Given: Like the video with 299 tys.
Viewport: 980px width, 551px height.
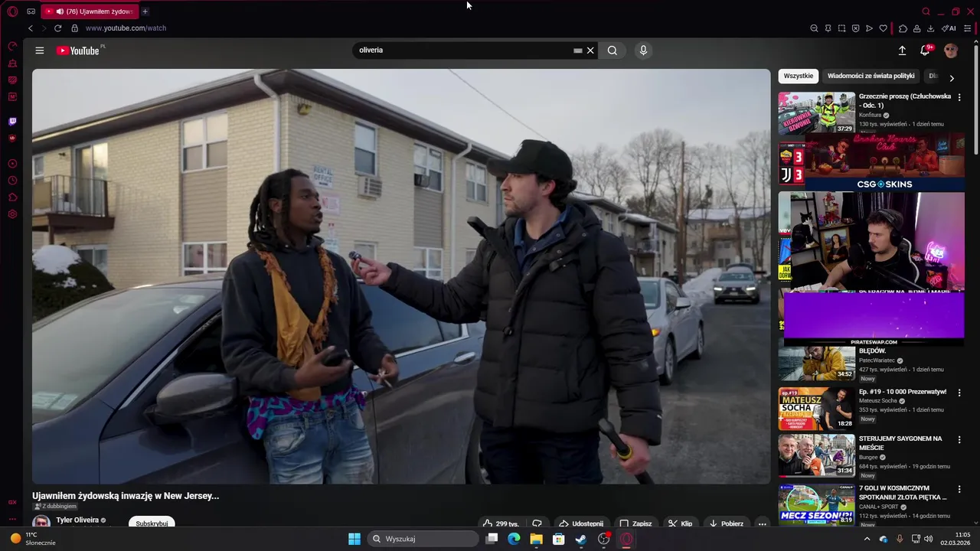Looking at the screenshot, I should pyautogui.click(x=501, y=523).
